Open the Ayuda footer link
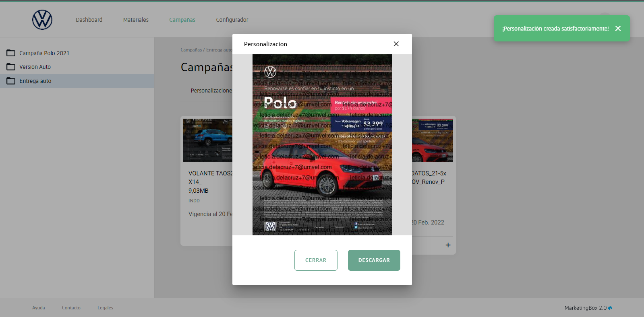 point(39,308)
